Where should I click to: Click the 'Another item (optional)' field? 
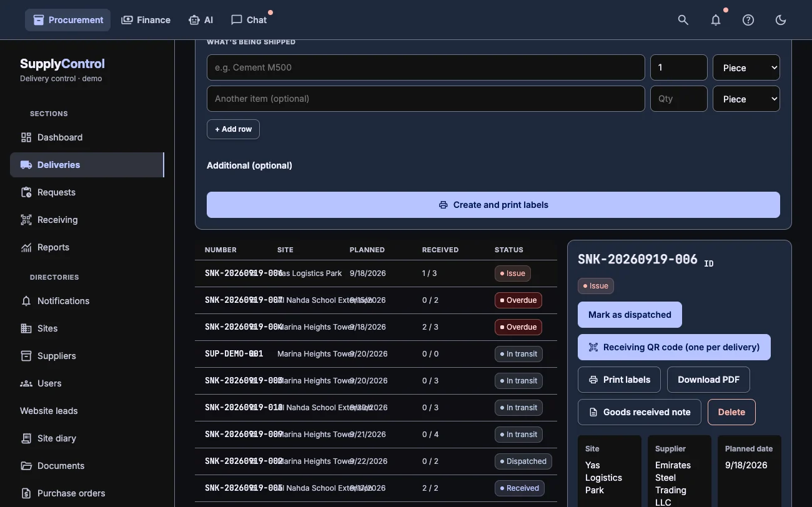[426, 99]
